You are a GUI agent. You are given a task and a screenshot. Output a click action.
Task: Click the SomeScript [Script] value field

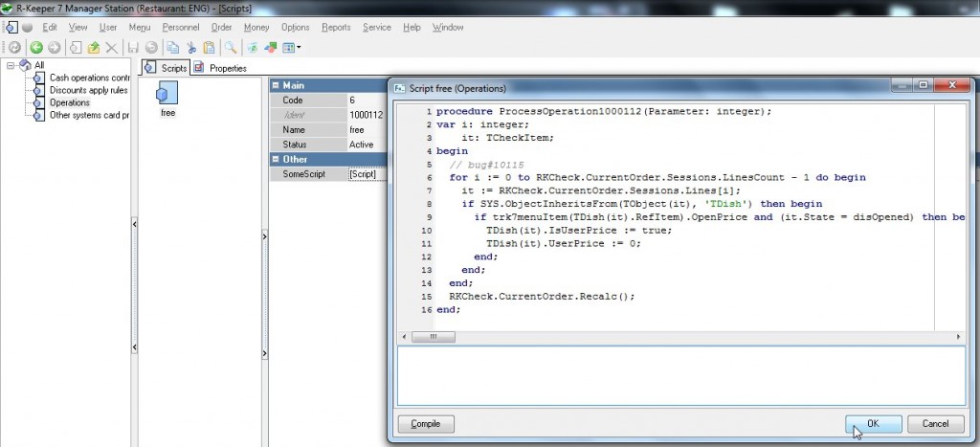(367, 174)
